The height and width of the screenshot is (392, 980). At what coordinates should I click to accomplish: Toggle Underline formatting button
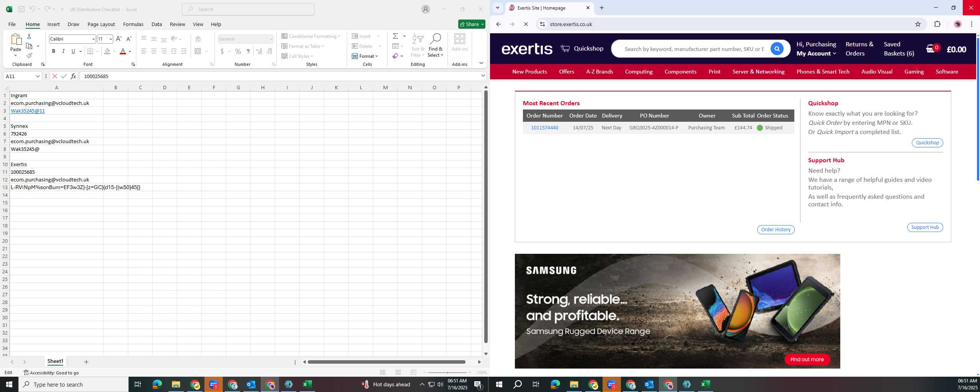pyautogui.click(x=73, y=51)
